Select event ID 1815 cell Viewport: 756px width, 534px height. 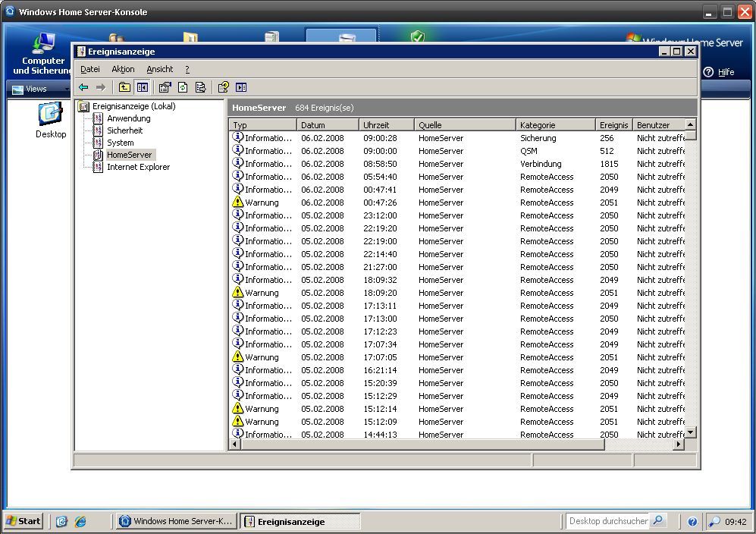tap(609, 164)
